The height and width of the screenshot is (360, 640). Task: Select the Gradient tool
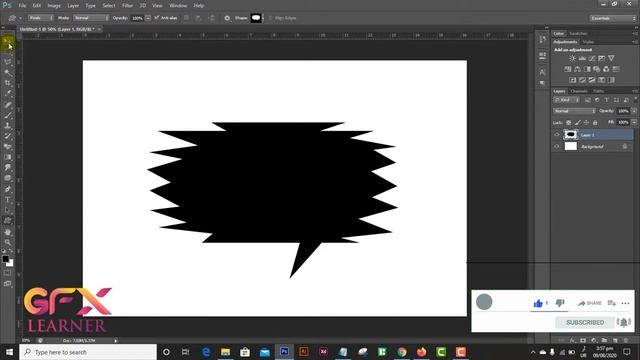[x=8, y=157]
